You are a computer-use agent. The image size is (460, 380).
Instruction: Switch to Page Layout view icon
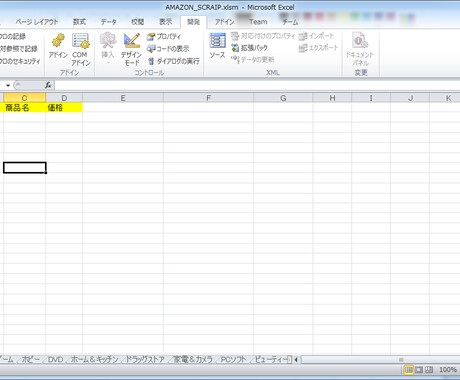tap(419, 370)
